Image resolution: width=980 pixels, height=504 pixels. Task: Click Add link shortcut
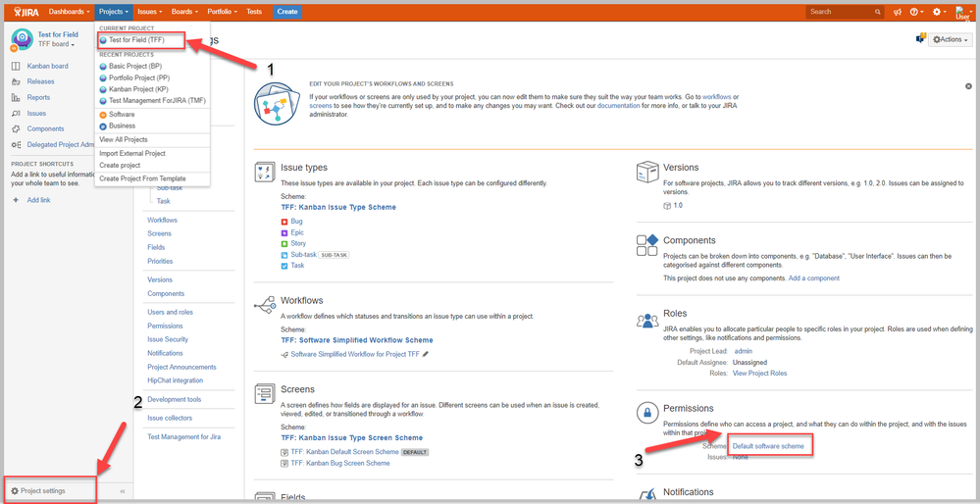point(38,200)
